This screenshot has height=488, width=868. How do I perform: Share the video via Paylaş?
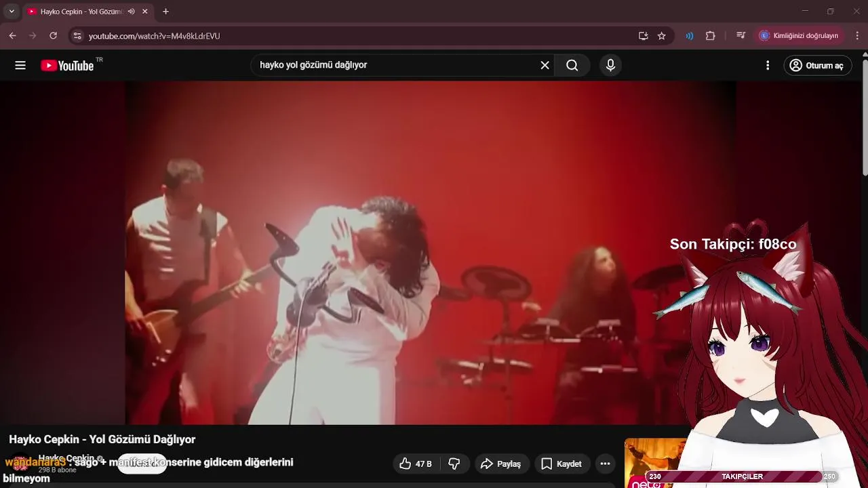click(502, 464)
